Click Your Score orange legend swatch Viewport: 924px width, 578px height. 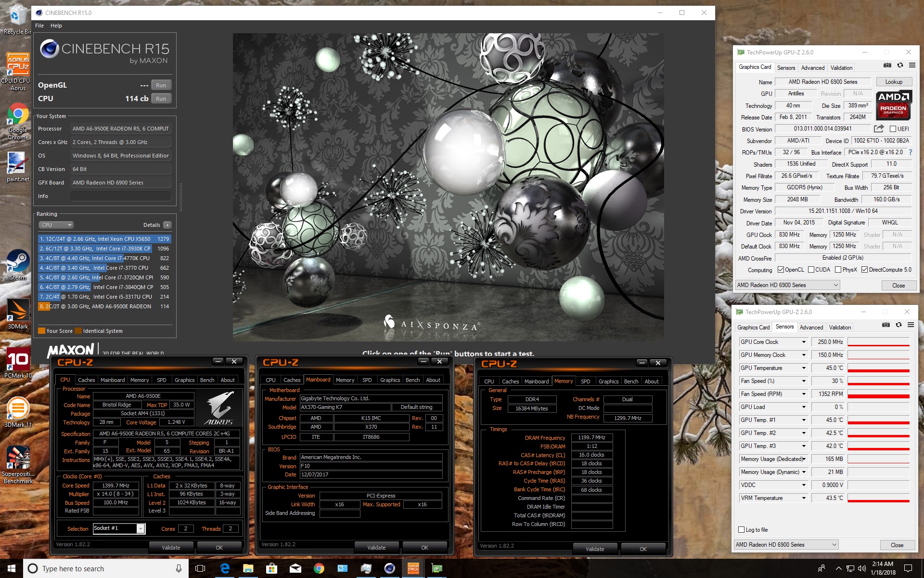(x=41, y=331)
